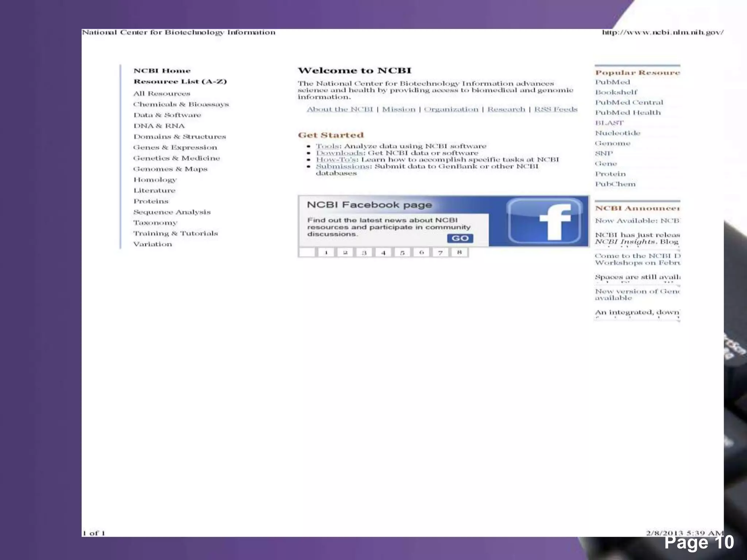The width and height of the screenshot is (747, 560).
Task: Open PubChem resource
Action: (x=615, y=184)
